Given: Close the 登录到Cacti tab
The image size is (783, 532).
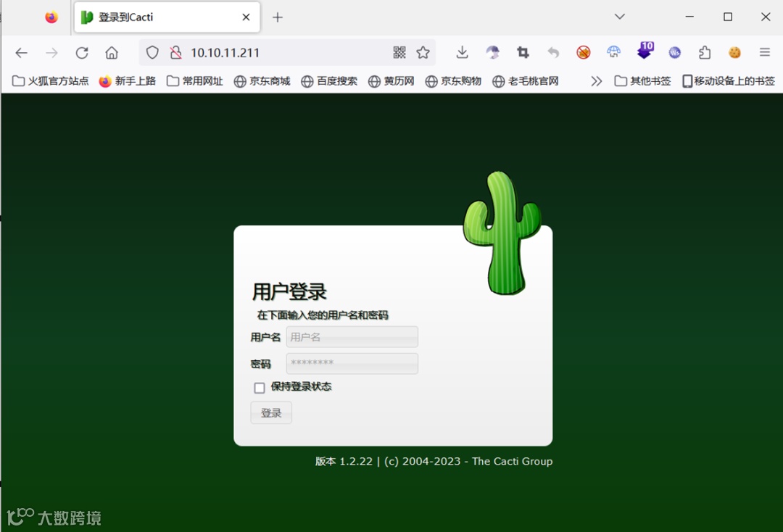Looking at the screenshot, I should point(246,17).
